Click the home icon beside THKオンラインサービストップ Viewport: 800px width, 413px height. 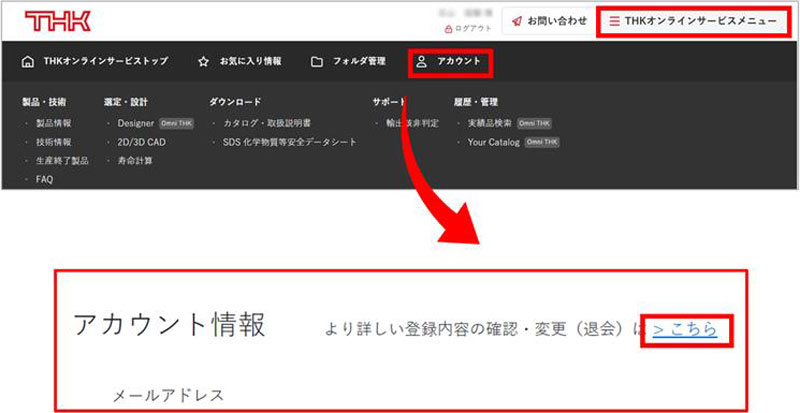28,62
